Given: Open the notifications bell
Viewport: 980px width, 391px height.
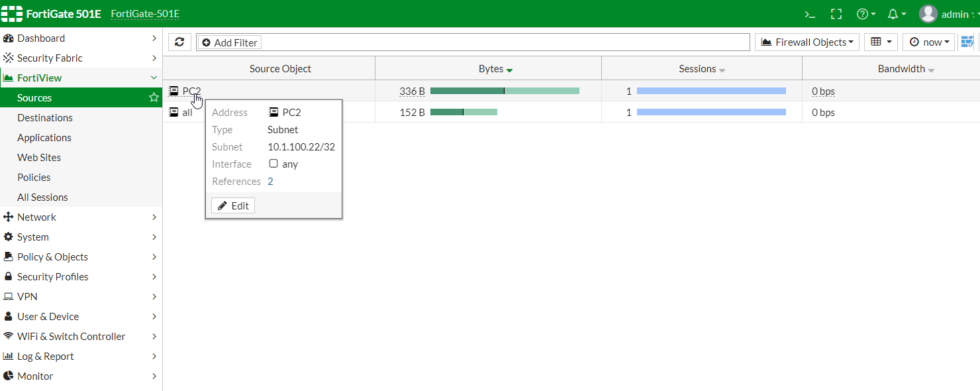Looking at the screenshot, I should point(897,14).
